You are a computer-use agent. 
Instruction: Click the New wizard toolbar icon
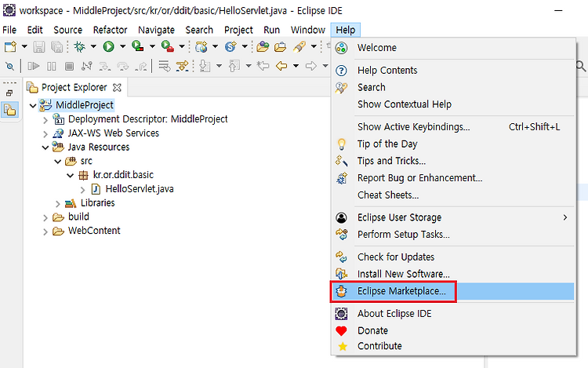point(10,46)
